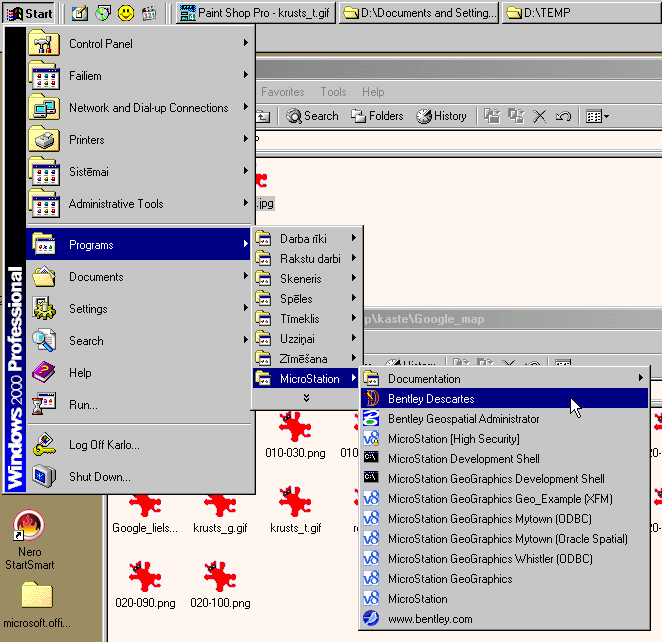Start MicroStation Development Shell
The width and height of the screenshot is (662, 642).
tap(505, 459)
